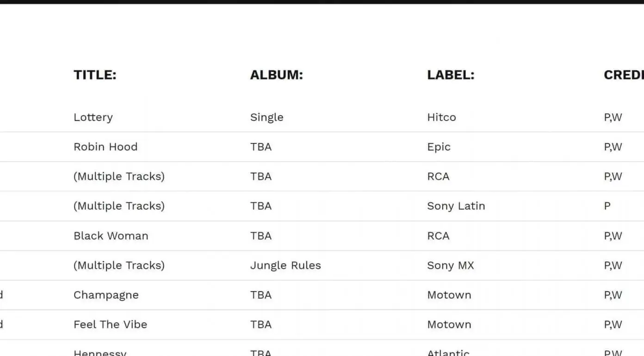Select the Black Woman title entry
Image resolution: width=644 pixels, height=356 pixels.
click(111, 236)
